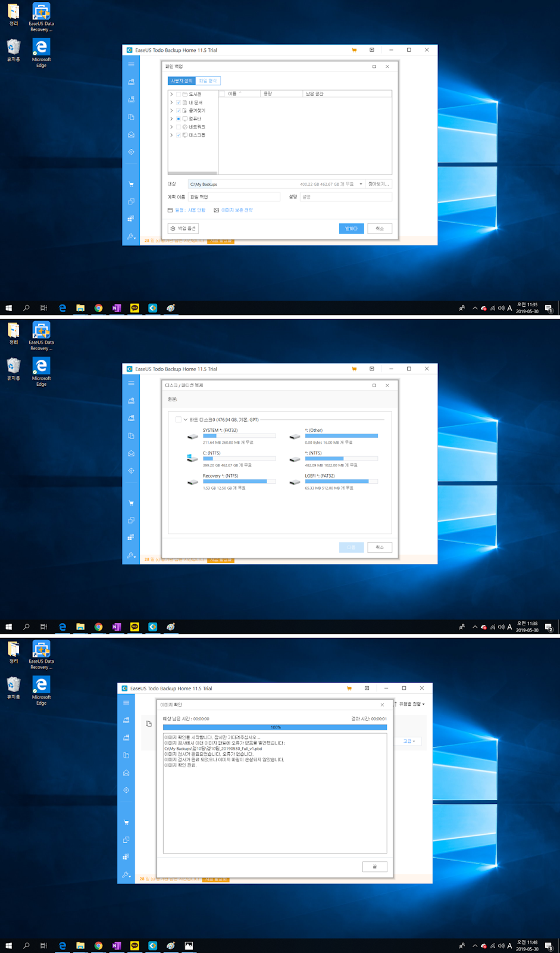Click the LGEFI *: (FAT32) drive icon
The width and height of the screenshot is (560, 953).
coord(295,482)
